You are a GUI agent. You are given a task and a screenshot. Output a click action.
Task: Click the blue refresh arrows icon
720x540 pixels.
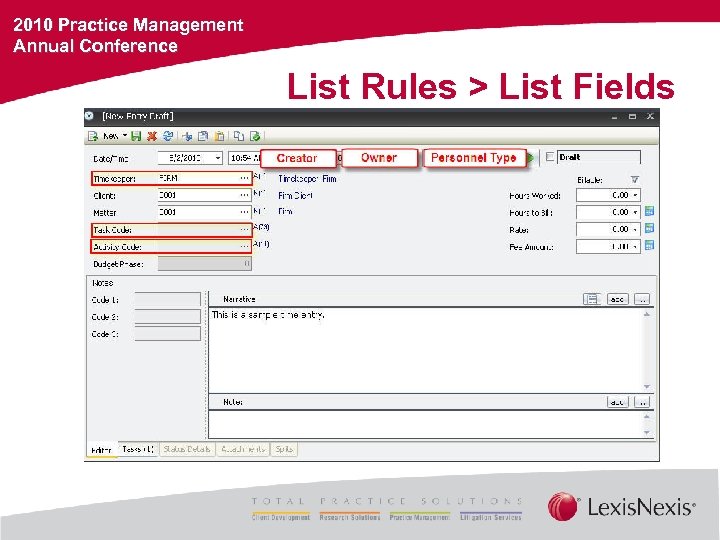tap(168, 136)
